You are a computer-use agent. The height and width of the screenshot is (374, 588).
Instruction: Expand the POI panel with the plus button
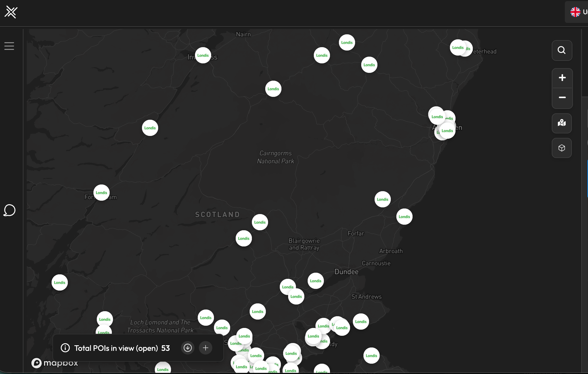206,348
